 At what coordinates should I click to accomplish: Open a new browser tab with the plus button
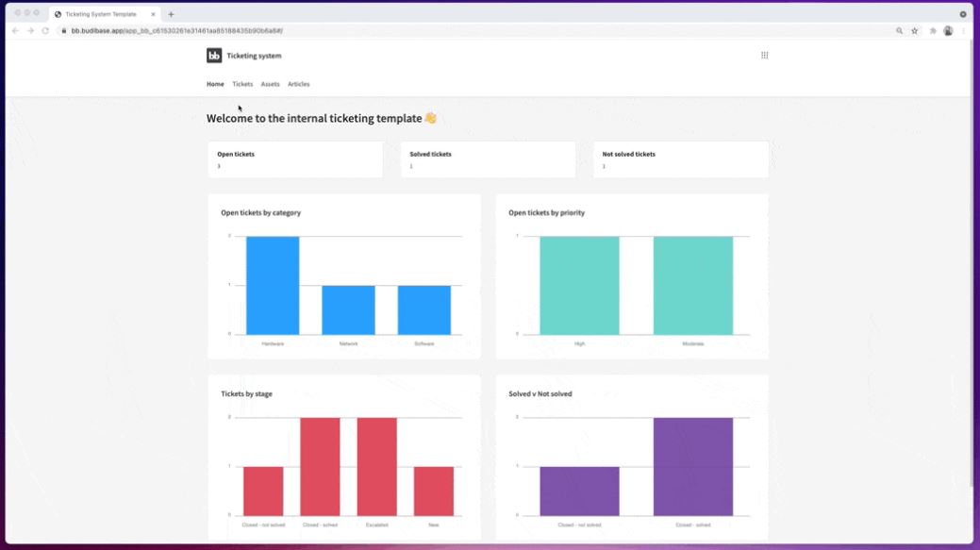tap(171, 14)
